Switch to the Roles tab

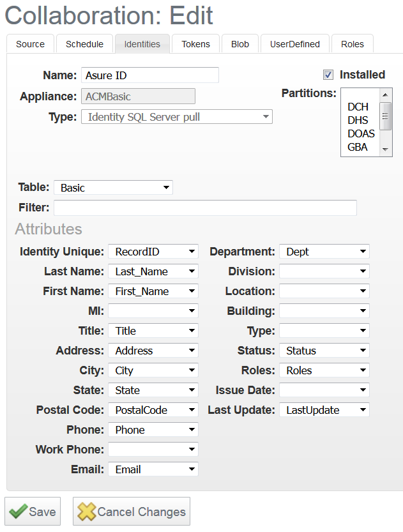pyautogui.click(x=352, y=44)
